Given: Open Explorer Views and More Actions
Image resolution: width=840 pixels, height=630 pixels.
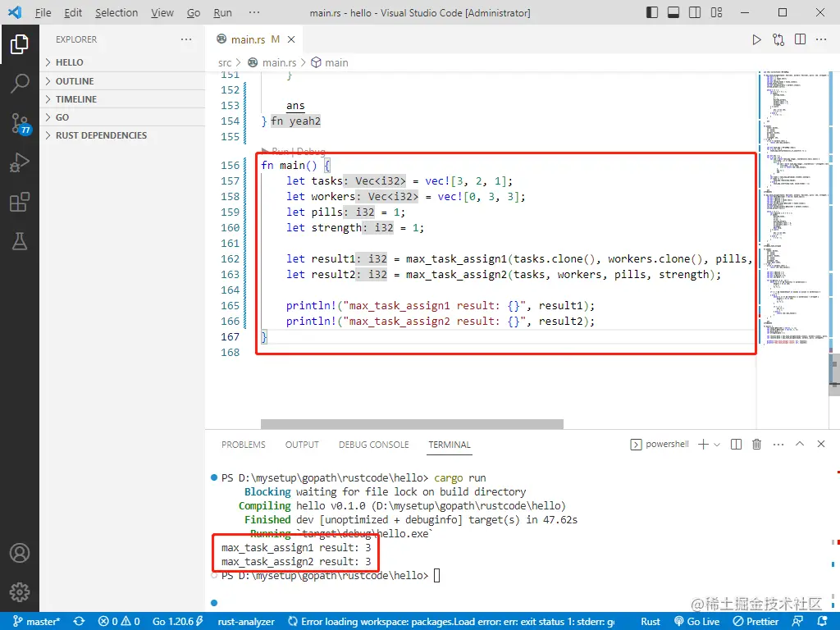Looking at the screenshot, I should click(186, 39).
